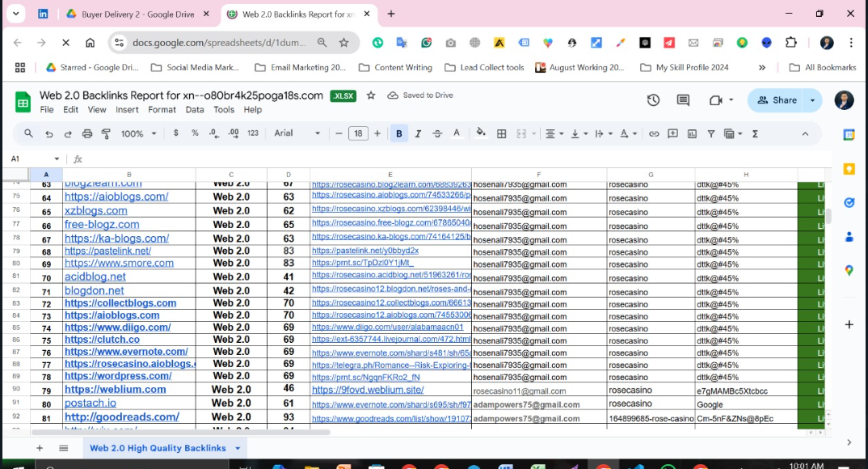The image size is (868, 469).
Task: Toggle strikethrough formatting
Action: pyautogui.click(x=438, y=133)
